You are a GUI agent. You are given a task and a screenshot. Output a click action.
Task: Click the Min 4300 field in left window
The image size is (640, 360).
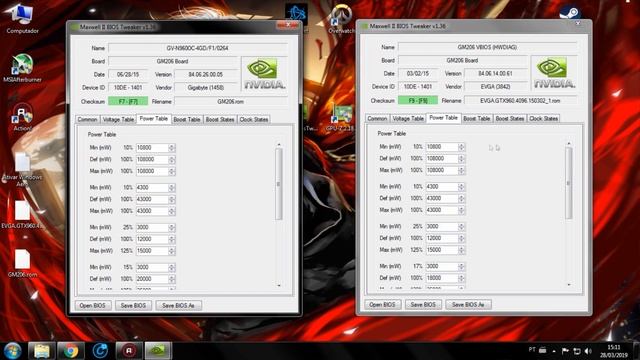(x=152, y=188)
